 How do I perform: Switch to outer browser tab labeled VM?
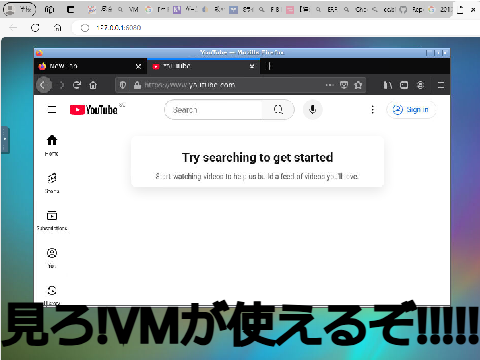[129, 9]
